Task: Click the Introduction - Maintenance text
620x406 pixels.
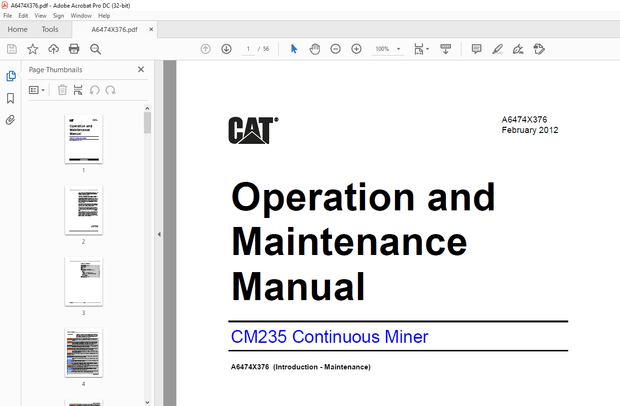Action: [322, 367]
